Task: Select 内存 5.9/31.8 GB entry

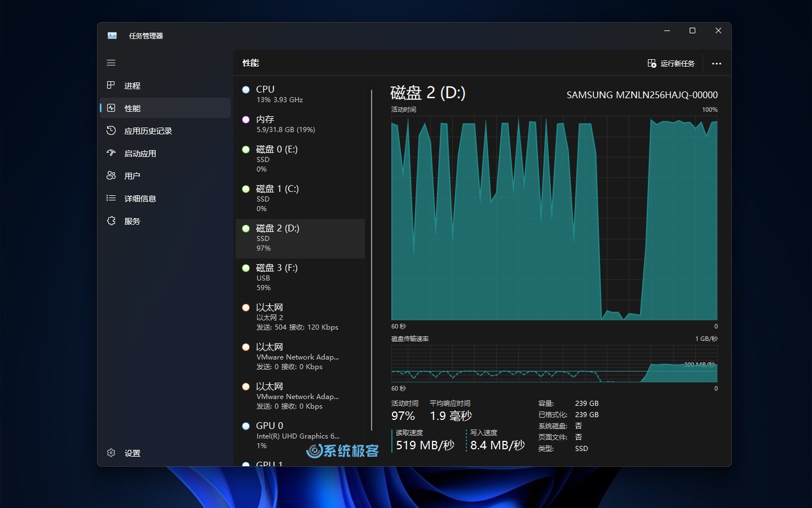Action: point(300,124)
